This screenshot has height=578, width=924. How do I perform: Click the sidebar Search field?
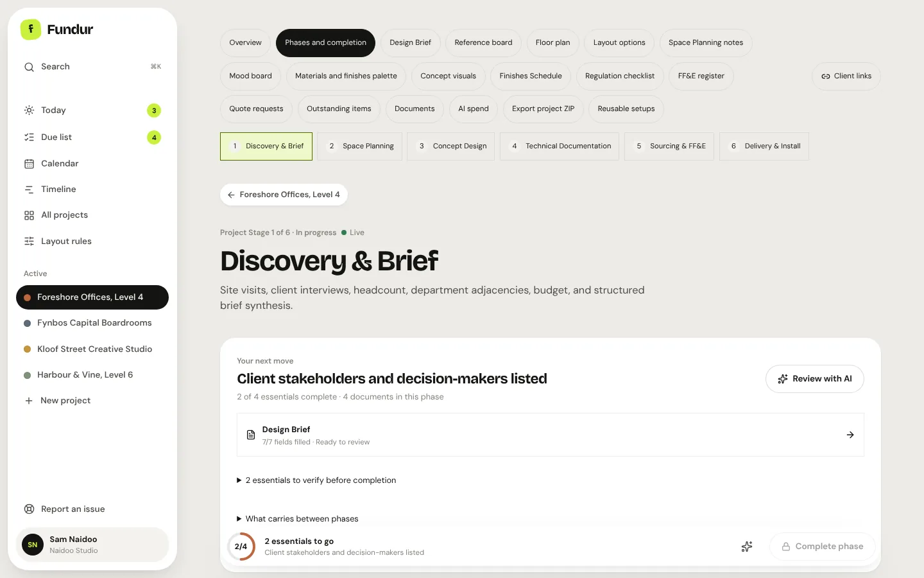coord(92,67)
